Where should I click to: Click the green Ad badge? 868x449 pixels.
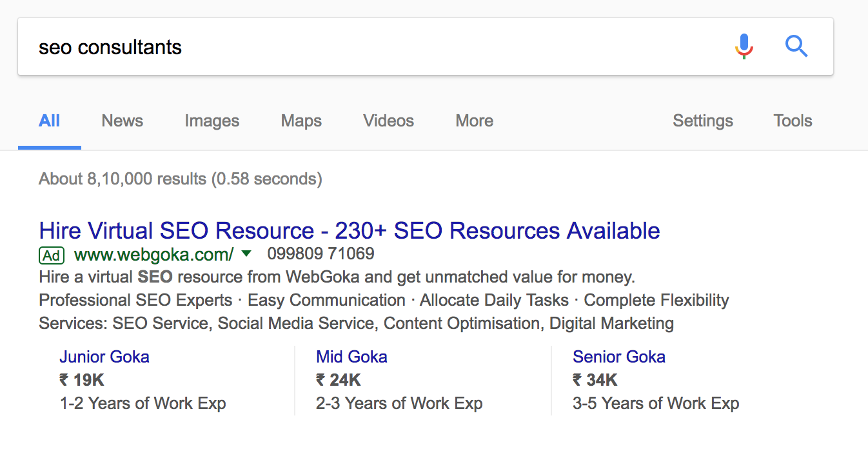pos(52,255)
